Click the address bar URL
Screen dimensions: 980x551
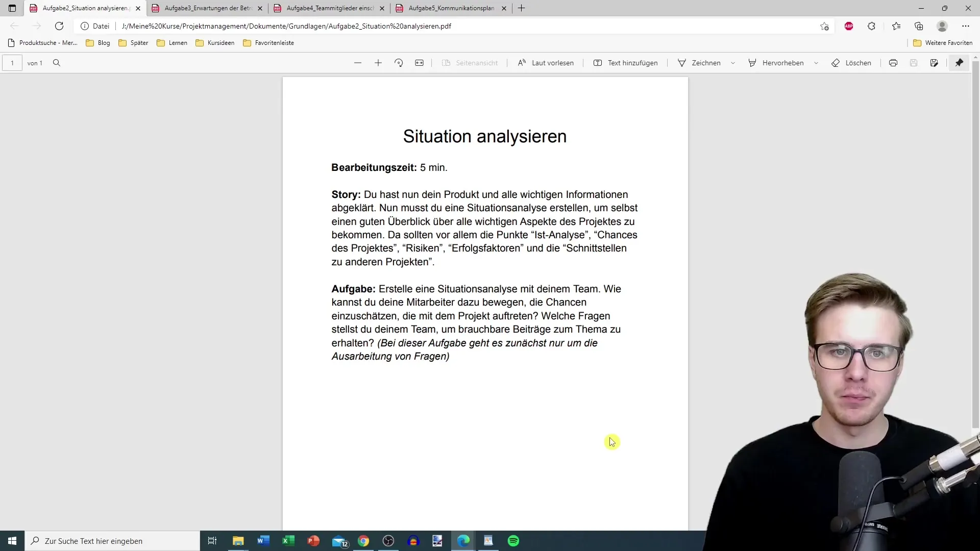click(x=286, y=26)
